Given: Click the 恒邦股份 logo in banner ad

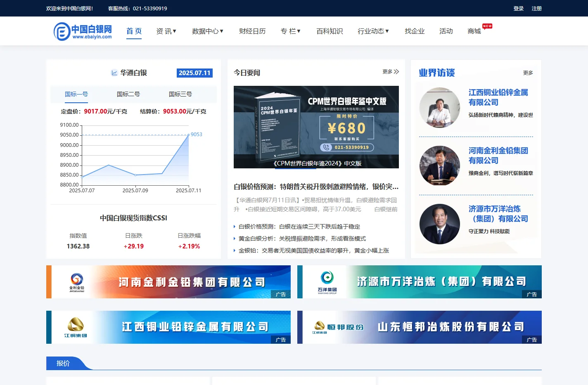Looking at the screenshot, I should tap(339, 327).
